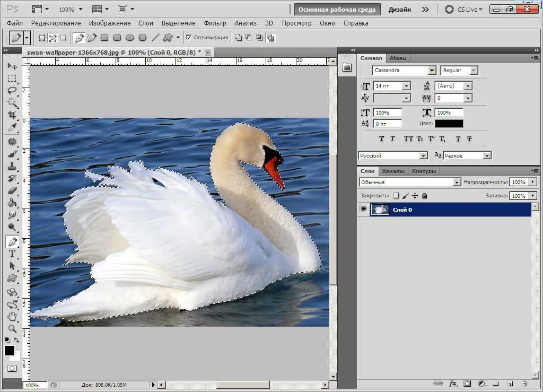543x392 pixels.
Task: Select the Brush tool
Action: [x=12, y=154]
